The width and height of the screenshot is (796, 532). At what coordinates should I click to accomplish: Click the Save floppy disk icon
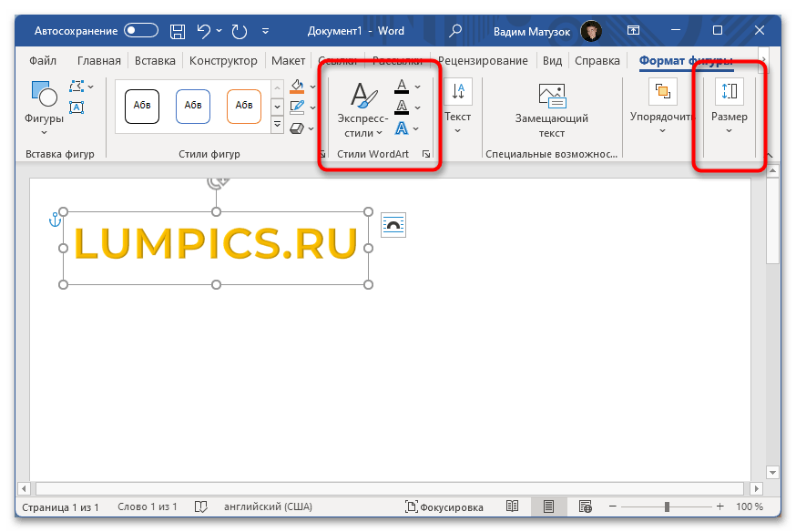178,31
